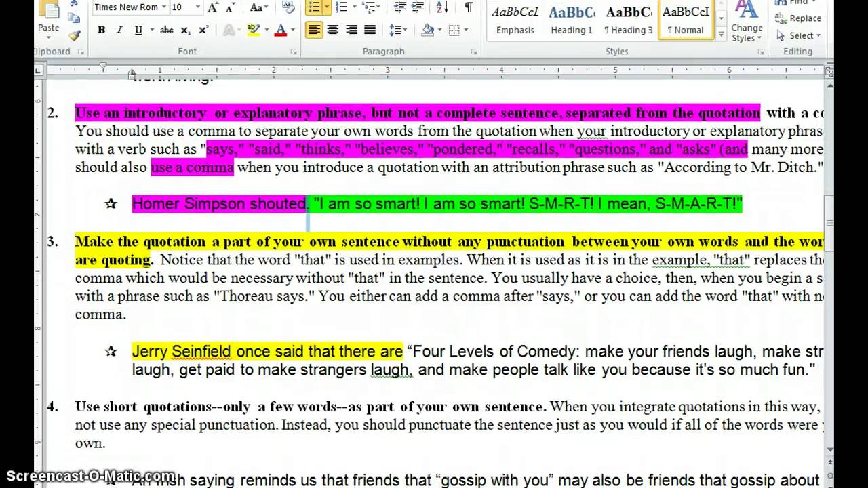The width and height of the screenshot is (868, 488).
Task: Open the Font dialog launcher
Action: [x=294, y=52]
